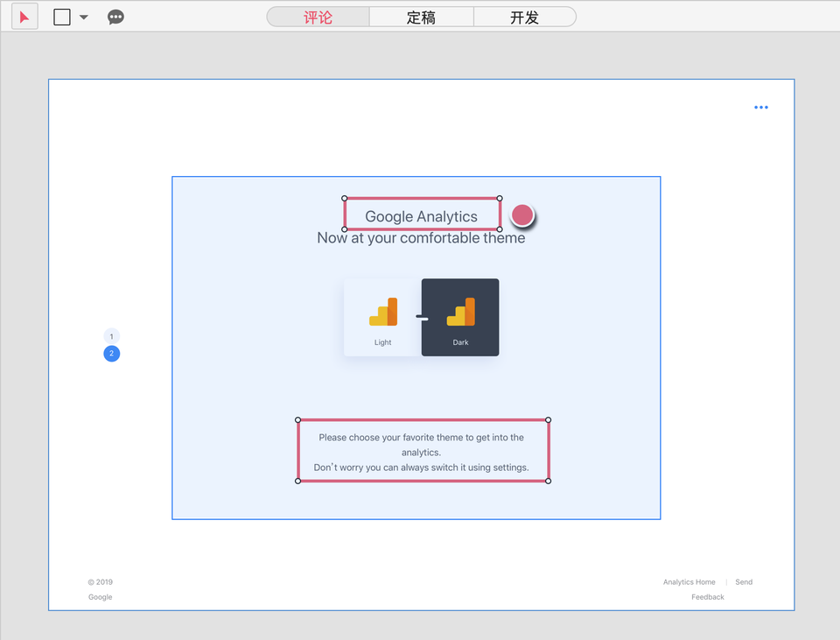
Task: Switch to the 评论 tab
Action: click(x=318, y=17)
